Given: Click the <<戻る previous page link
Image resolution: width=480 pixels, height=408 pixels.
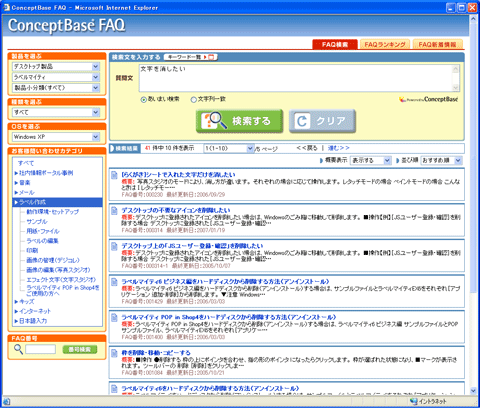Looking at the screenshot, I should [x=307, y=148].
